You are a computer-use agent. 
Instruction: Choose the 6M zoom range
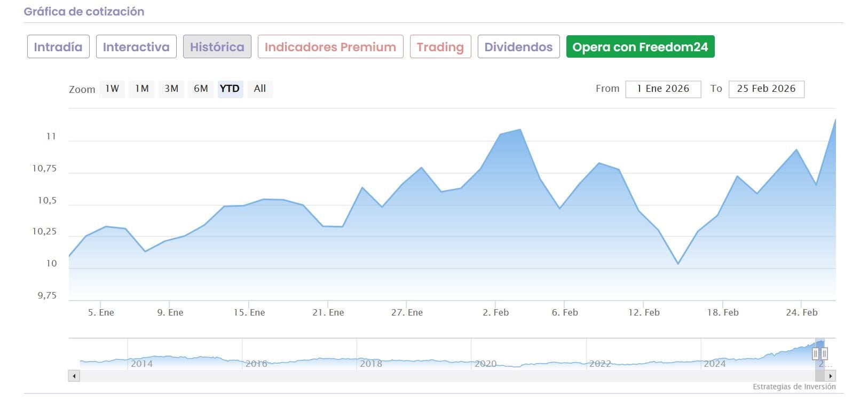pyautogui.click(x=201, y=89)
